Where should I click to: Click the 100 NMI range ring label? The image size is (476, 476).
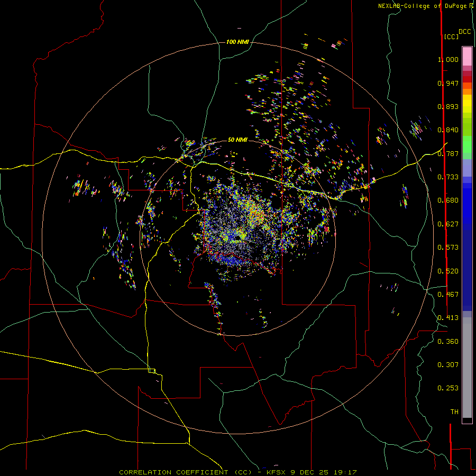237,42
